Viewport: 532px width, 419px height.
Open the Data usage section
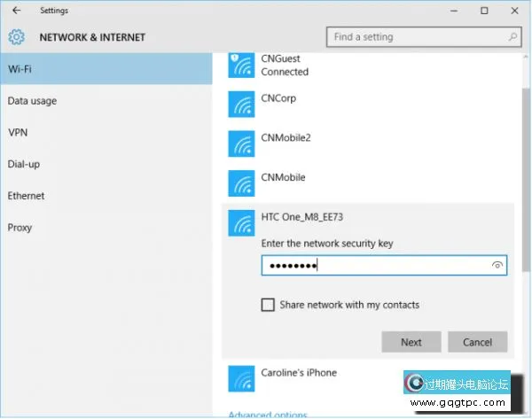(x=32, y=101)
